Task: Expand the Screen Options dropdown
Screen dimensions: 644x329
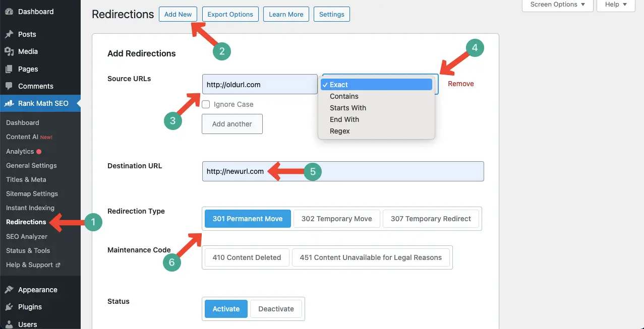Action: point(557,5)
